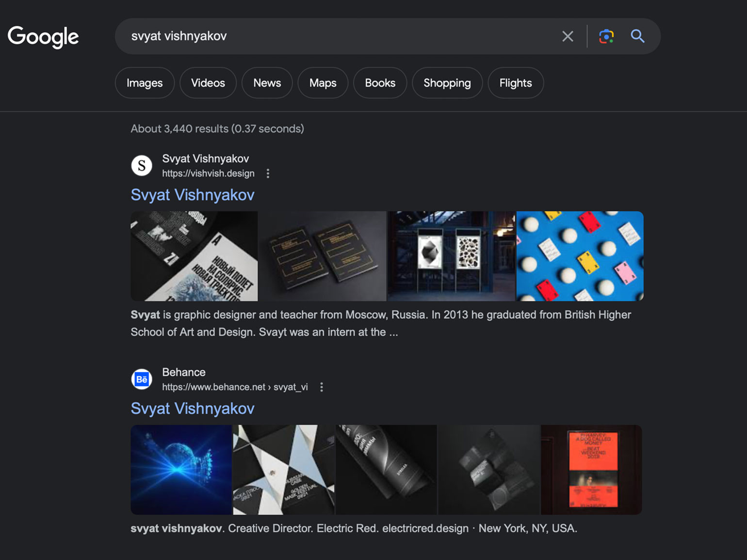Open three-dot menu beside Behance URL
The height and width of the screenshot is (560, 747).
(x=321, y=387)
